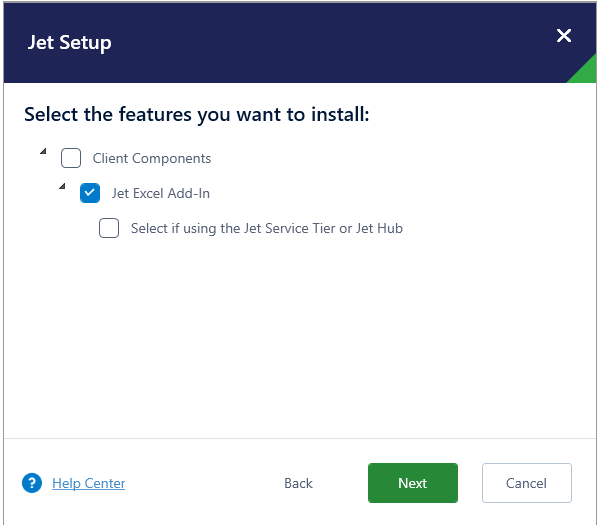Close the Jet Setup dialog
The height and width of the screenshot is (525, 597).
pyautogui.click(x=563, y=36)
